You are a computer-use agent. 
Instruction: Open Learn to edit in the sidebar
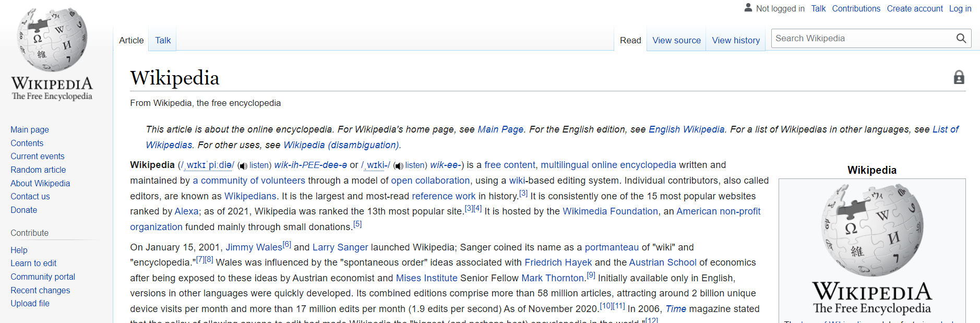pos(33,263)
